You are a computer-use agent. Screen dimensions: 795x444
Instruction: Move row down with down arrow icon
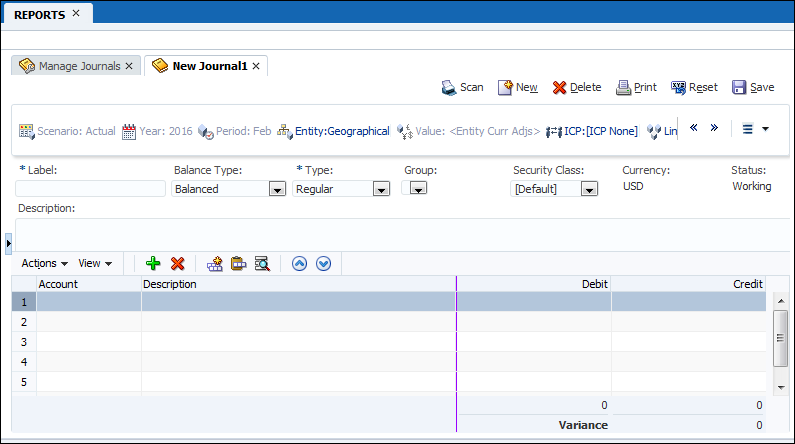point(323,264)
